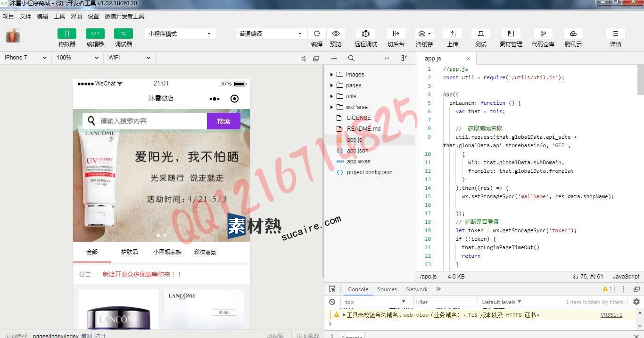This screenshot has width=644, height=338.
Task: Open file tree more options ellipsis
Action: click(387, 58)
